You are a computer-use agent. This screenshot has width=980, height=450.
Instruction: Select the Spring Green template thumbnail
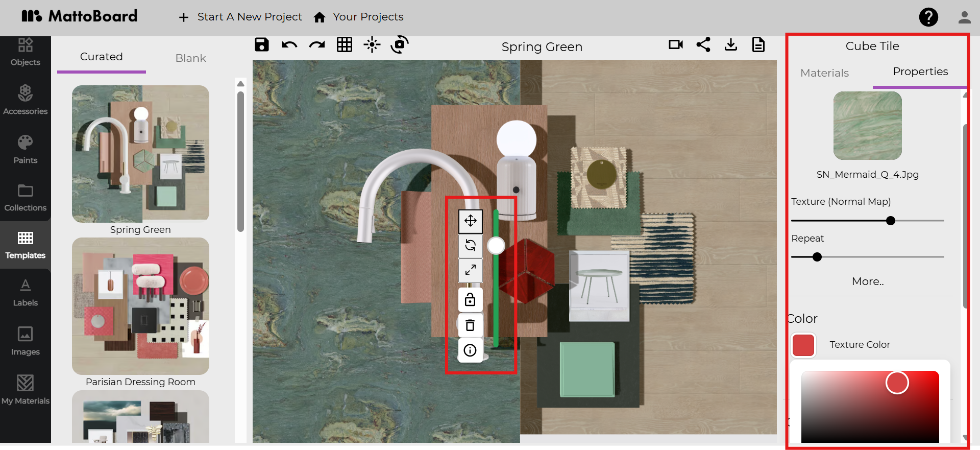click(x=140, y=154)
